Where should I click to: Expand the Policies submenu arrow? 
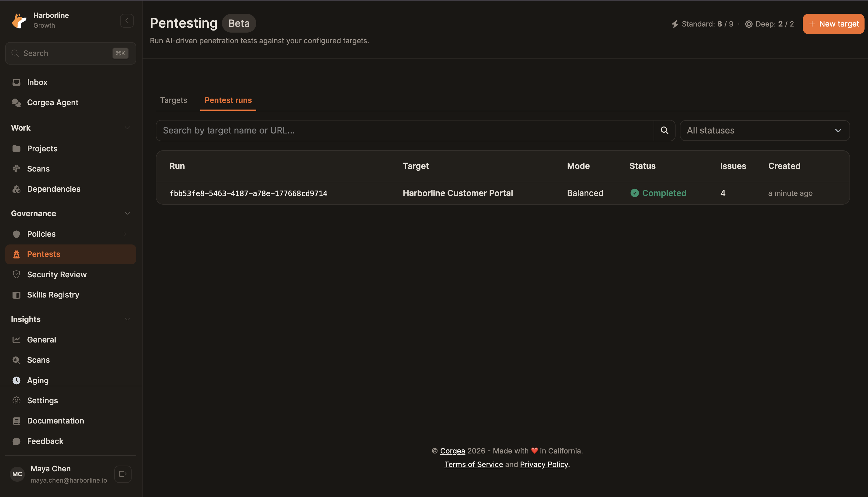pyautogui.click(x=125, y=234)
